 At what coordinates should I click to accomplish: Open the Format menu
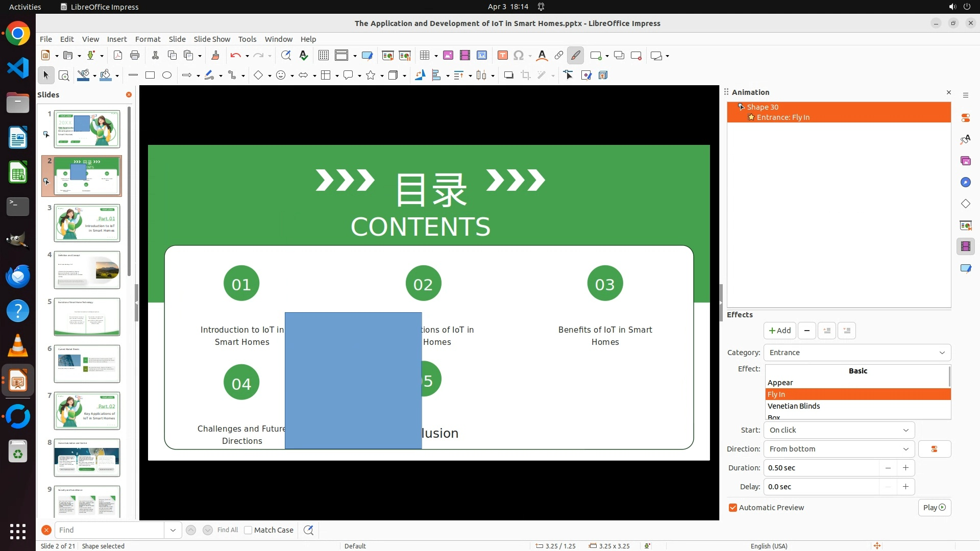pos(148,39)
